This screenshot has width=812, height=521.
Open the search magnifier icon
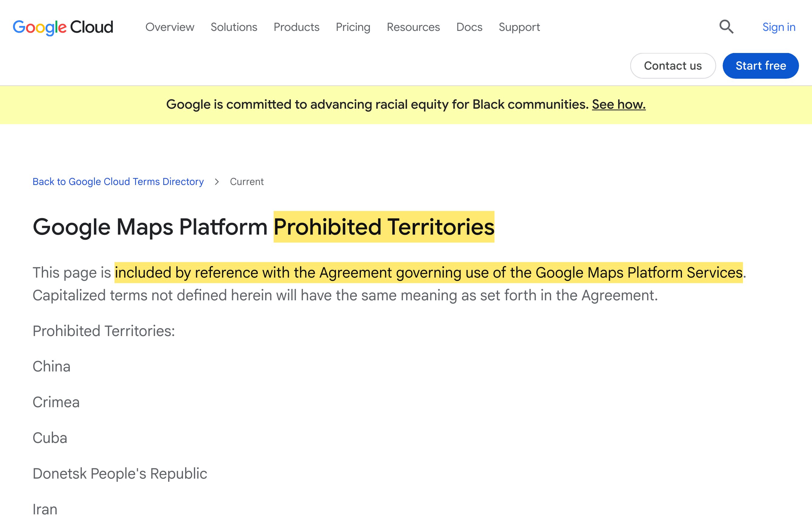[x=726, y=27]
